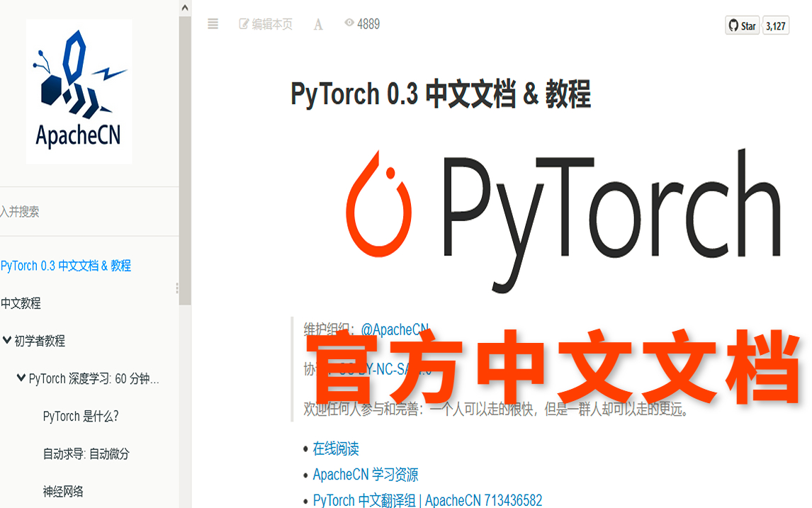Select the 中文教程 sidebar entry
812x508 pixels.
[21, 303]
